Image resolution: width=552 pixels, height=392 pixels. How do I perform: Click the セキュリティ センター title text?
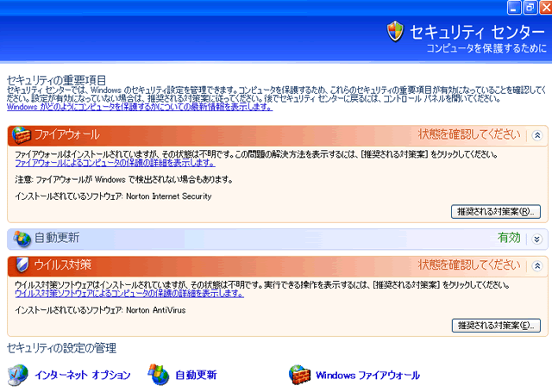tap(477, 33)
